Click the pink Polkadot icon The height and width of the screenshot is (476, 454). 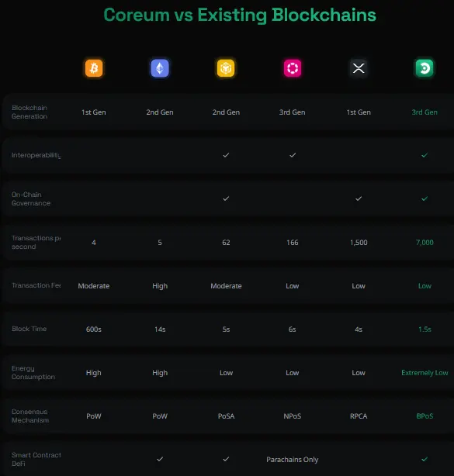[293, 68]
